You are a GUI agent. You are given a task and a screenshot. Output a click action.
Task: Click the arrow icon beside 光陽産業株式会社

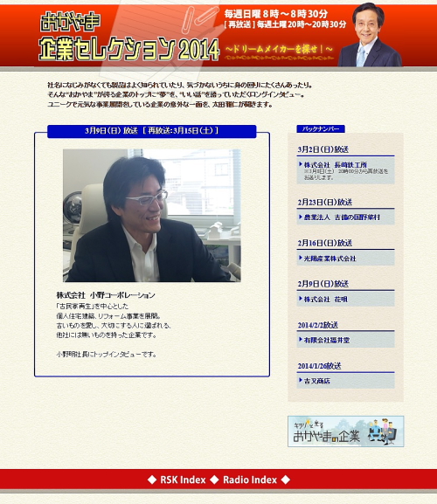(x=301, y=258)
